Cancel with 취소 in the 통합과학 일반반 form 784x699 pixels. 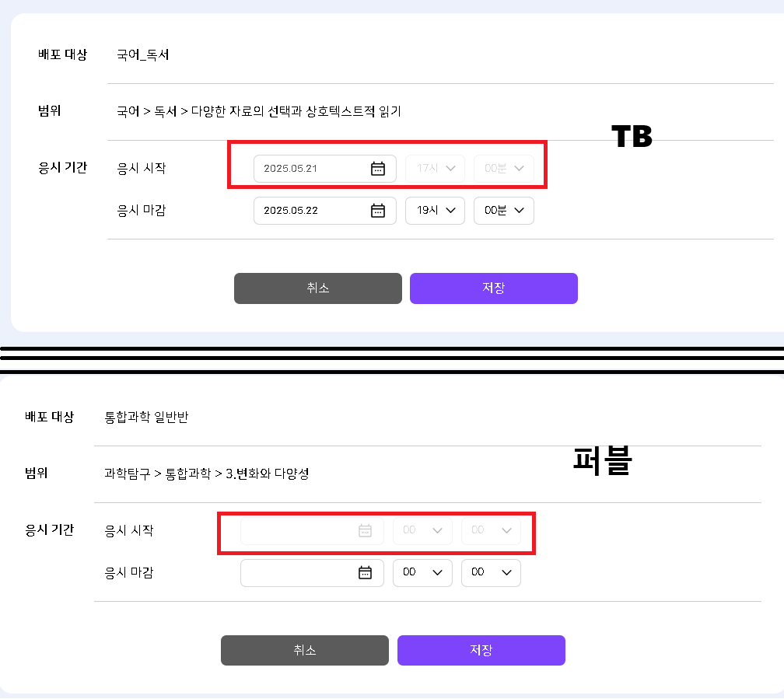[305, 651]
